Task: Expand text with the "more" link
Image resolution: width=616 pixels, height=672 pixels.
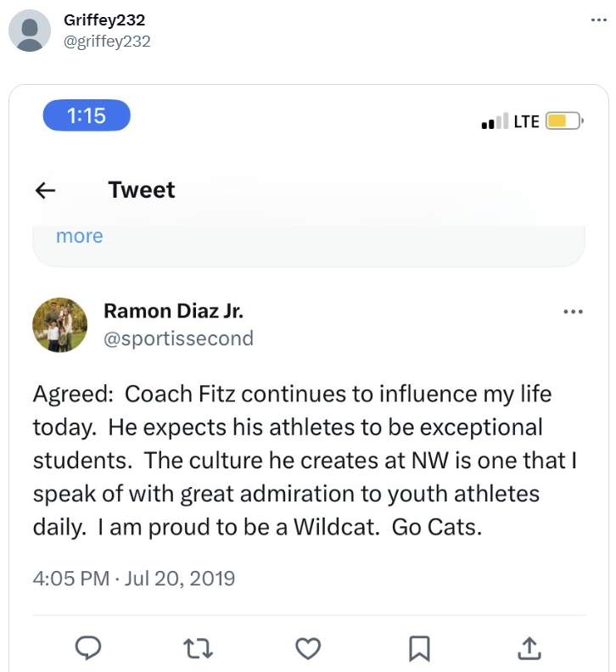Action: 79,236
